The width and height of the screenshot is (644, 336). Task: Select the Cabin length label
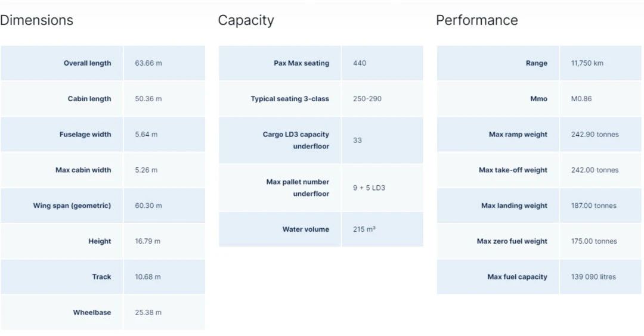click(89, 99)
